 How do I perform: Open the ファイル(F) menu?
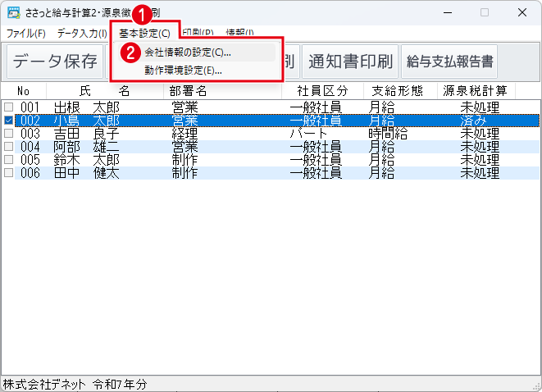[x=26, y=34]
